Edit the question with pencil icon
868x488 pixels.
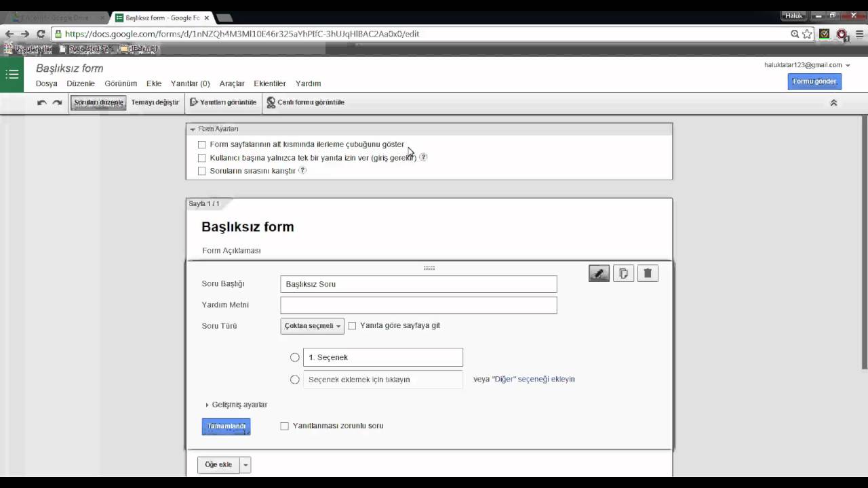tap(599, 273)
